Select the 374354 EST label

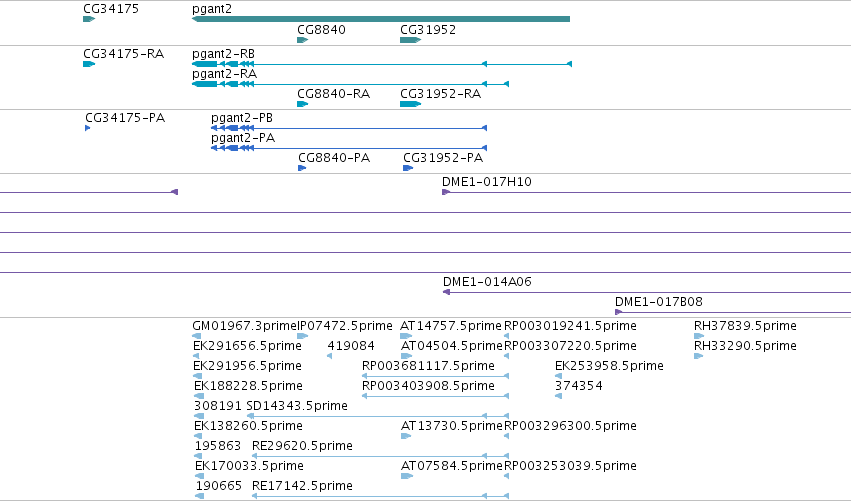[x=579, y=386]
